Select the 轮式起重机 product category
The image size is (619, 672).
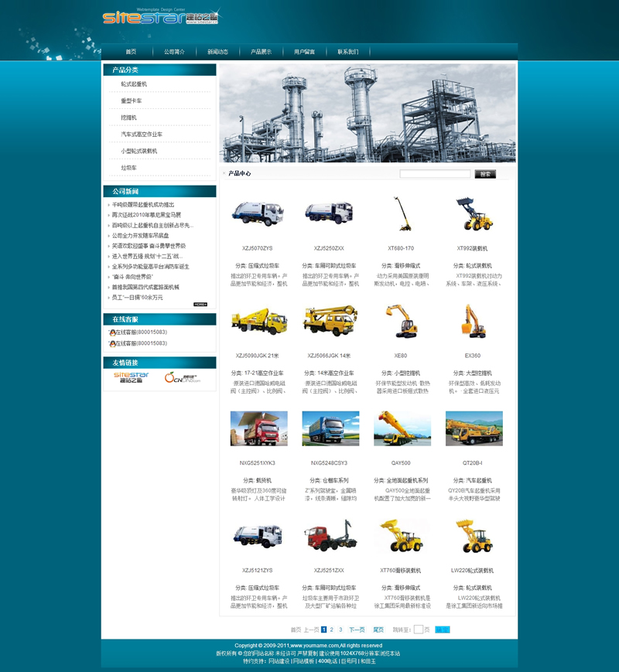coord(134,84)
